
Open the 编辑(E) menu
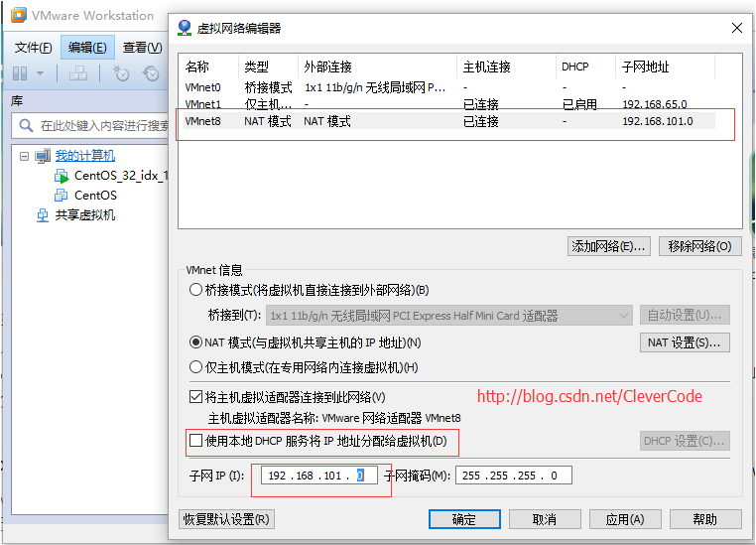(87, 48)
